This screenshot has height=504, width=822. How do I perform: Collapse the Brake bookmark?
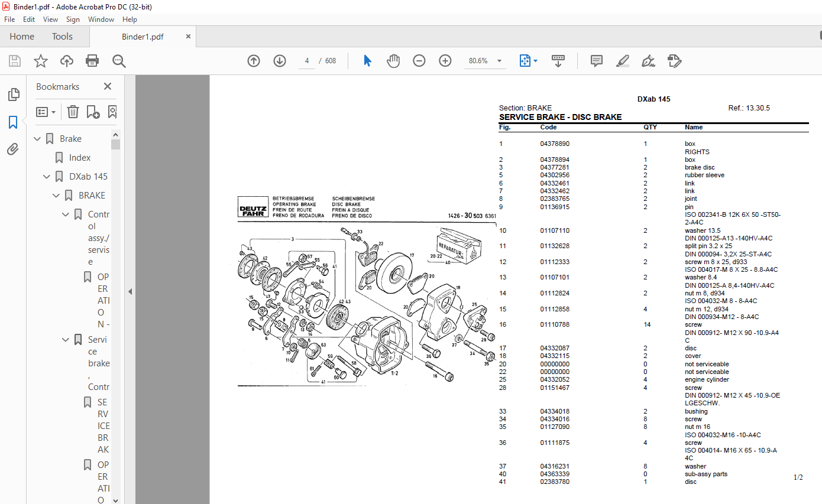[x=38, y=139]
